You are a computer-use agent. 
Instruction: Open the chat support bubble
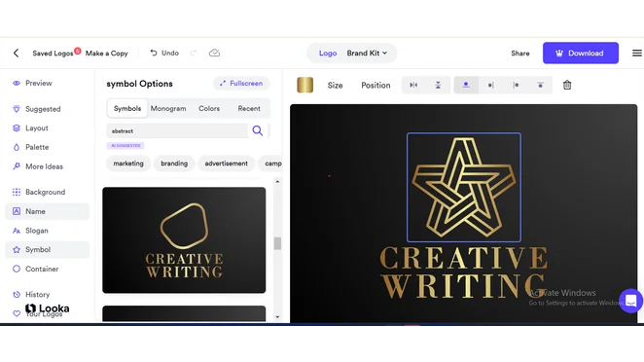[x=630, y=301]
